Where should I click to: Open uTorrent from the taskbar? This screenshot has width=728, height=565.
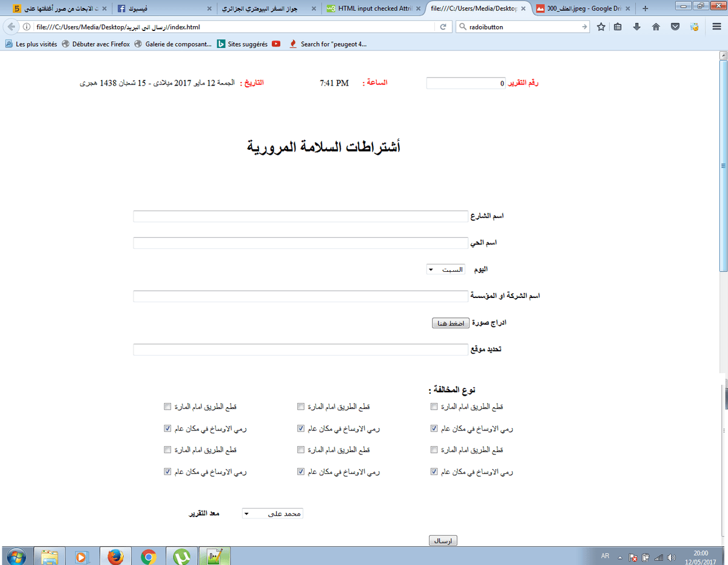click(181, 556)
